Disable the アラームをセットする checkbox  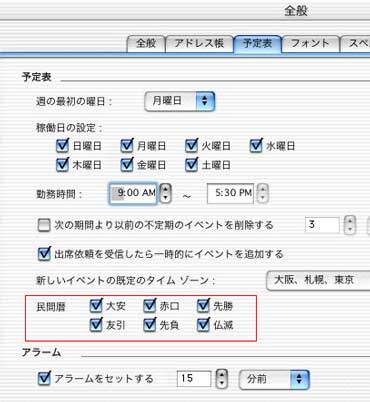pos(44,379)
